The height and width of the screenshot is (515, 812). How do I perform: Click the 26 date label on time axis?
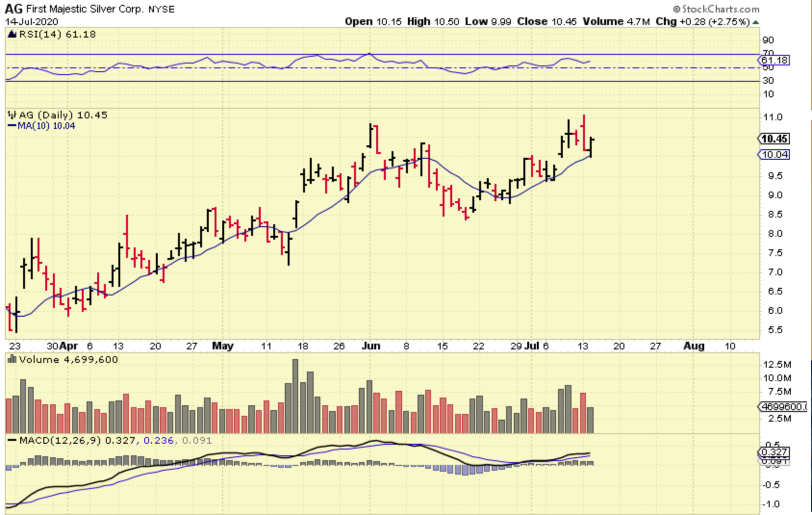[x=339, y=346]
